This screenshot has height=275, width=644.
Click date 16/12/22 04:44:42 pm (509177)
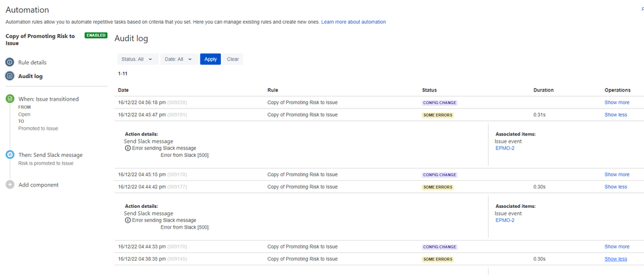[152, 187]
